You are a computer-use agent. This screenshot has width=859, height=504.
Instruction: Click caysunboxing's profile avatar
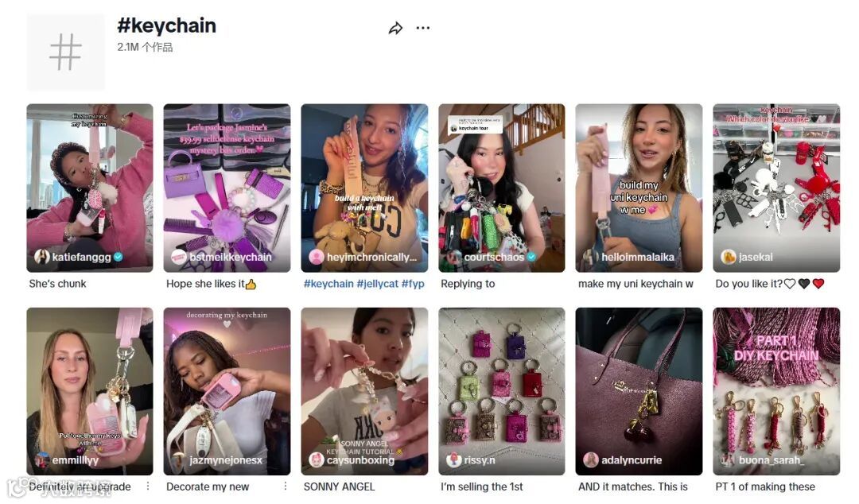tap(316, 459)
